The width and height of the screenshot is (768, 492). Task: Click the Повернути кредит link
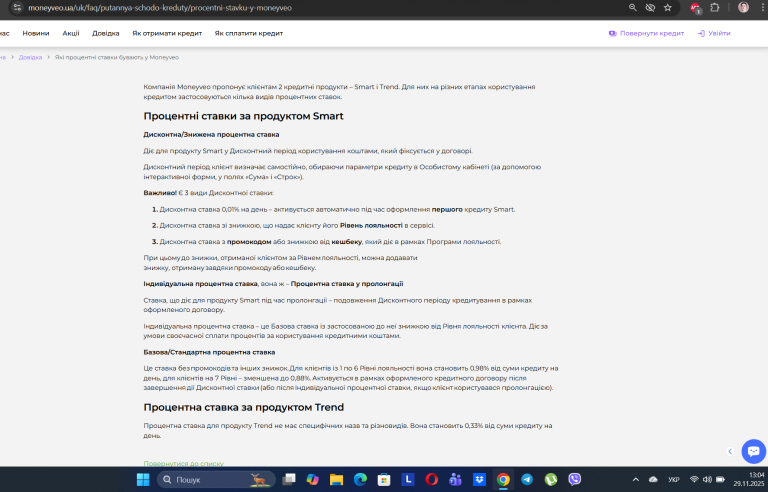(x=646, y=33)
